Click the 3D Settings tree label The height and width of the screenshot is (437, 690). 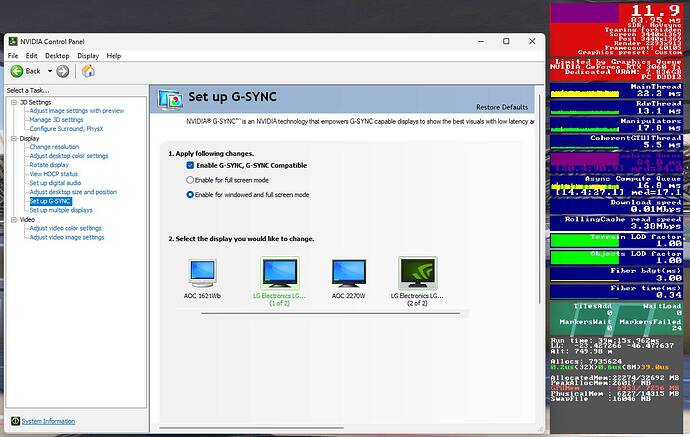coord(36,102)
